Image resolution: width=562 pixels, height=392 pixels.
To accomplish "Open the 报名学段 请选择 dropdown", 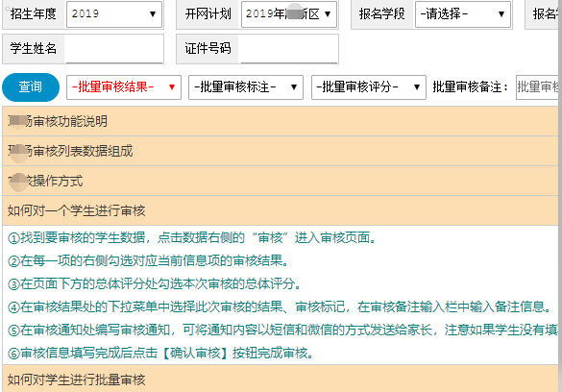I will coord(463,14).
